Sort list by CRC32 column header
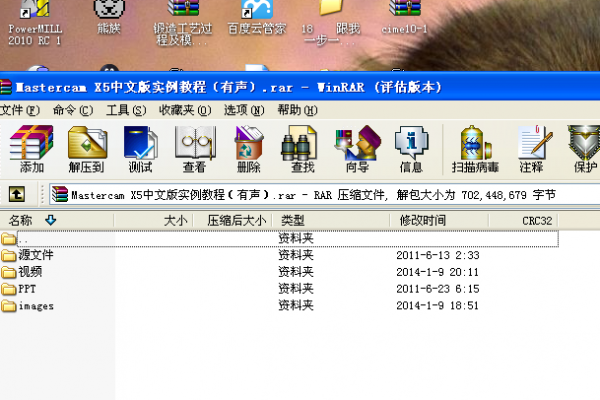Viewport: 600px width, 400px height. (523, 220)
